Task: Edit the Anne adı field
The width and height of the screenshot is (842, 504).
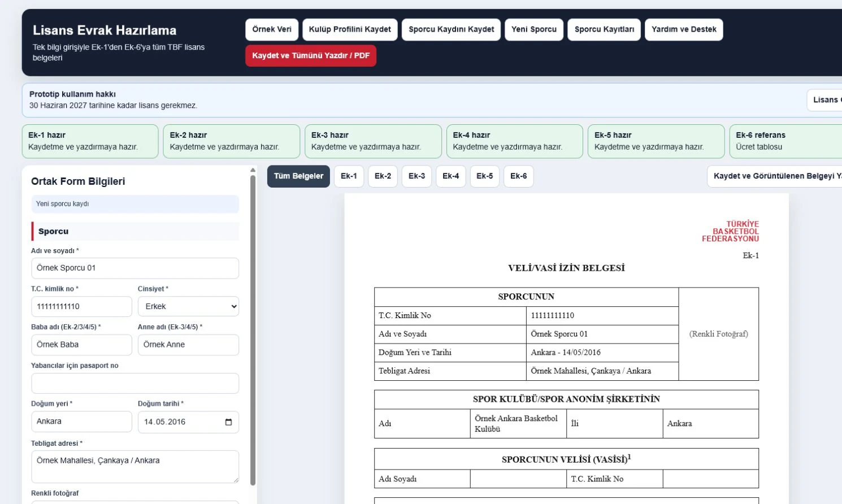Action: click(x=188, y=345)
